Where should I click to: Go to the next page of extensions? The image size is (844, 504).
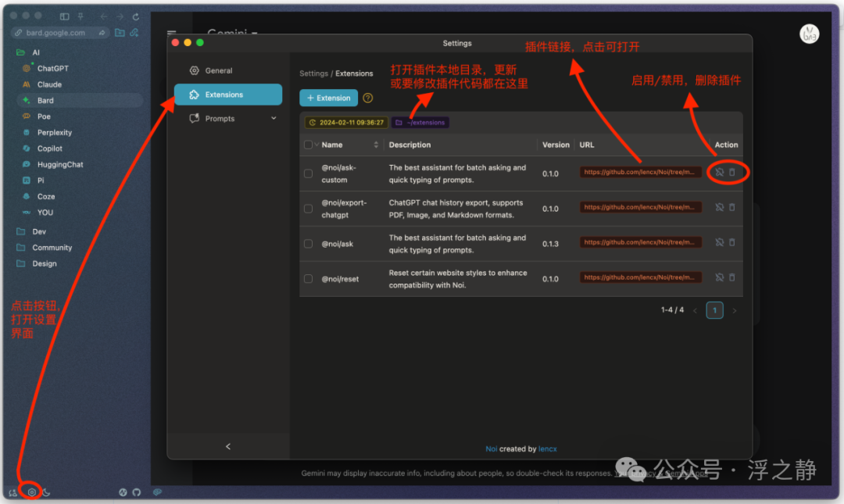(734, 310)
